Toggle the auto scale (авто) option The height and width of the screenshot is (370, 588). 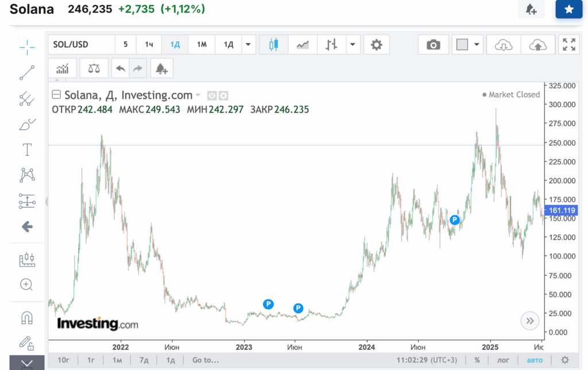[534, 360]
